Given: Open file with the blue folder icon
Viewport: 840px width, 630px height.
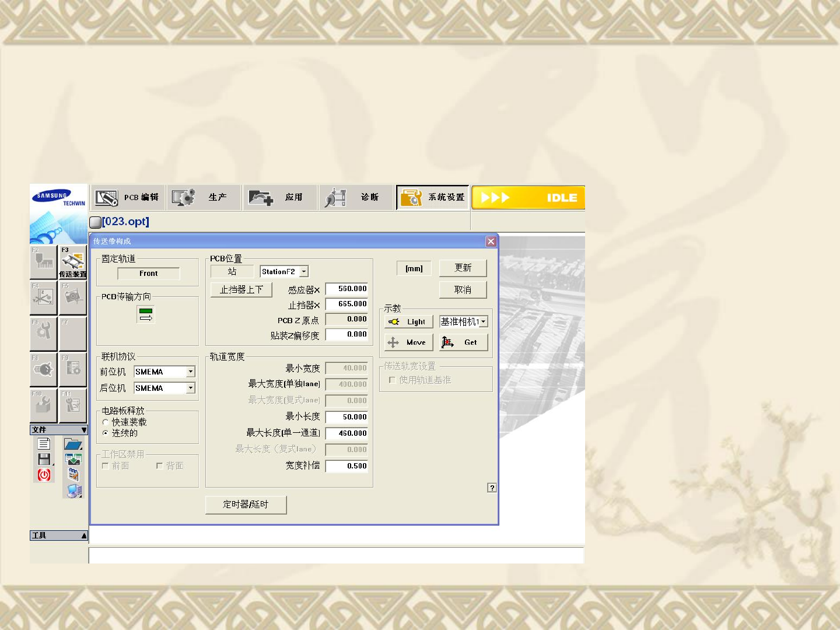Looking at the screenshot, I should [x=73, y=444].
